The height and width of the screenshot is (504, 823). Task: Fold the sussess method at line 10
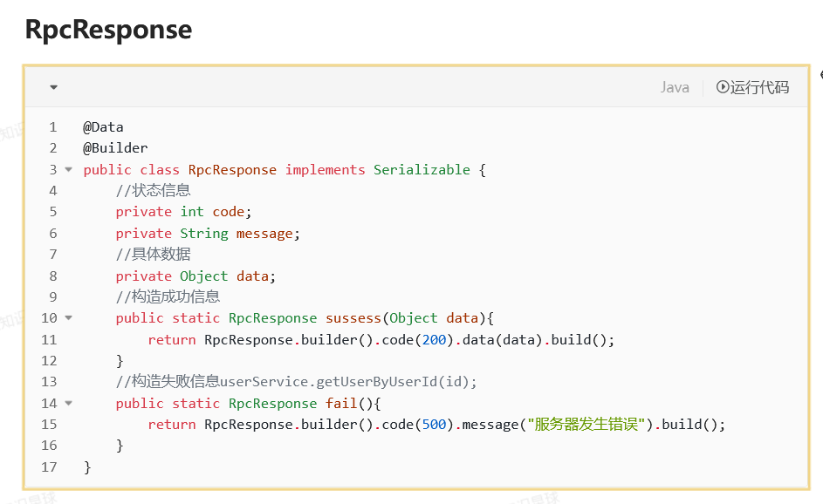coord(68,318)
